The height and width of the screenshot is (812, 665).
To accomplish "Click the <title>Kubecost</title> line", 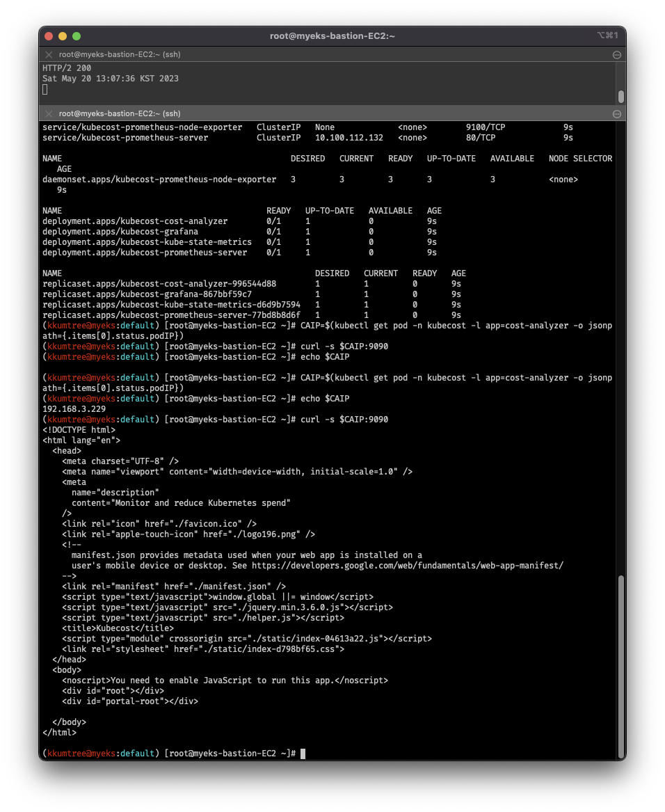I will (x=118, y=628).
